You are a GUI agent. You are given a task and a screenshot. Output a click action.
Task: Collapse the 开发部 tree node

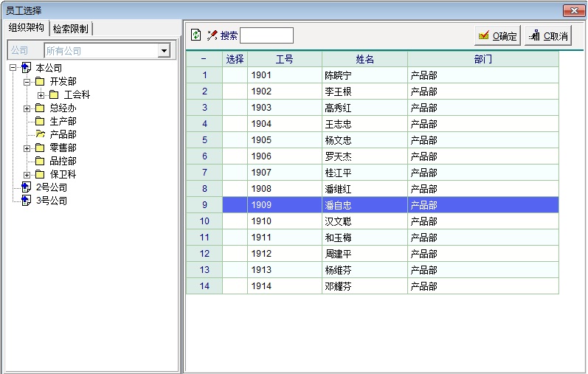[x=27, y=81]
